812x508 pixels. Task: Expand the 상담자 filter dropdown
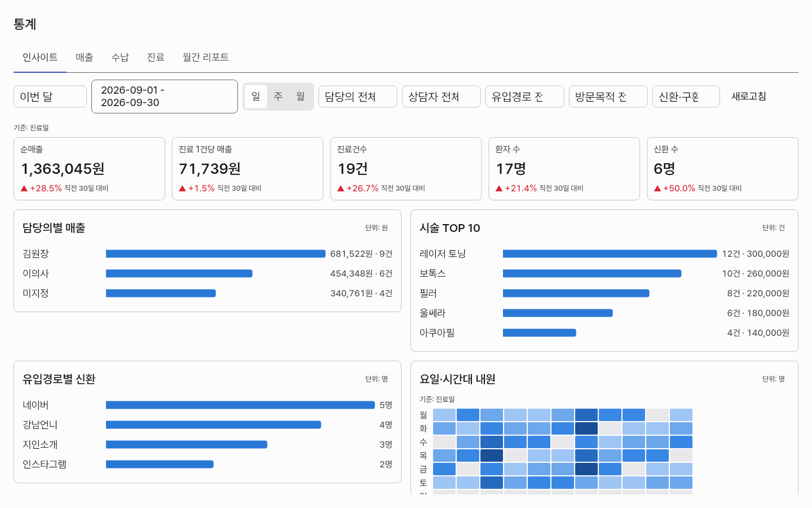point(442,97)
